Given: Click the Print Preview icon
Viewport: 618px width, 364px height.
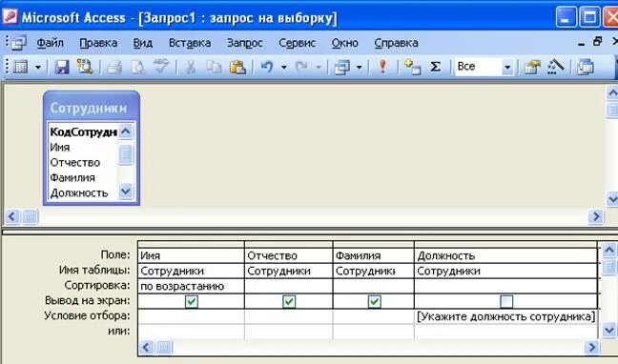Looking at the screenshot, I should tap(138, 67).
